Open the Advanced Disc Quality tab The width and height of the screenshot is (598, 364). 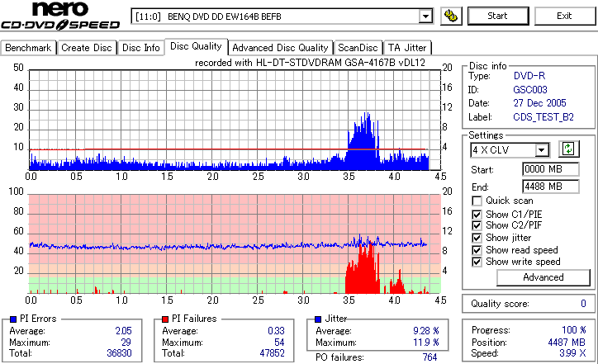[x=280, y=48]
